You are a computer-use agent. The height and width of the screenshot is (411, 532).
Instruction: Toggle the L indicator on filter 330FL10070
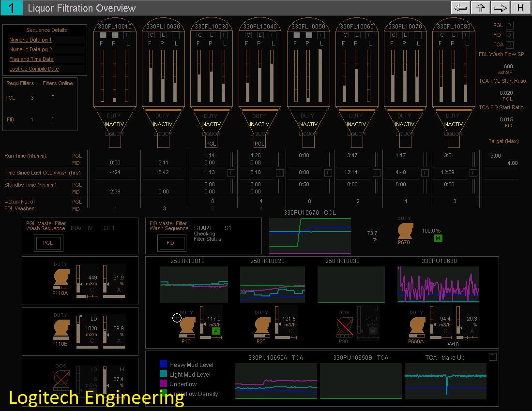406,35
